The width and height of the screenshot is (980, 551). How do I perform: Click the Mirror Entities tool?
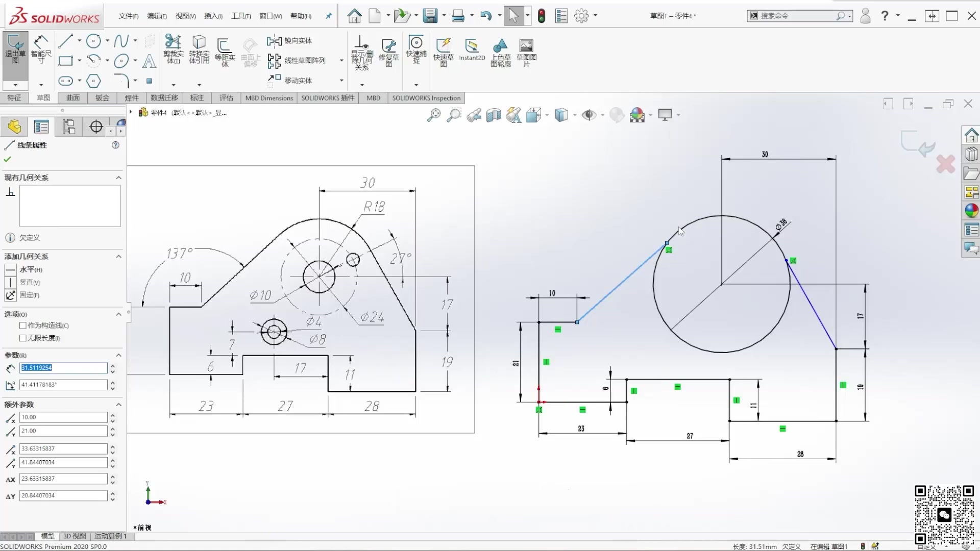point(290,41)
